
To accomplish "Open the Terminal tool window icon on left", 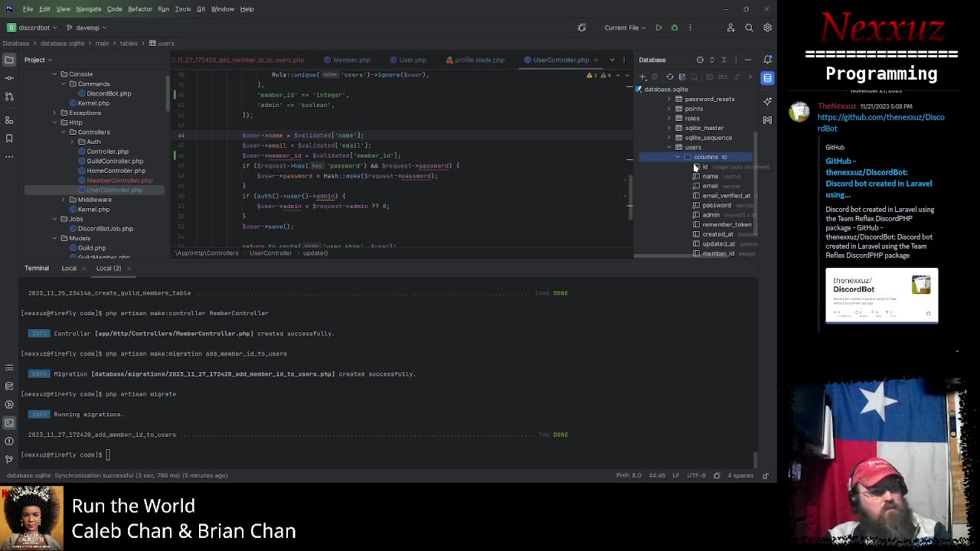I will pyautogui.click(x=9, y=422).
